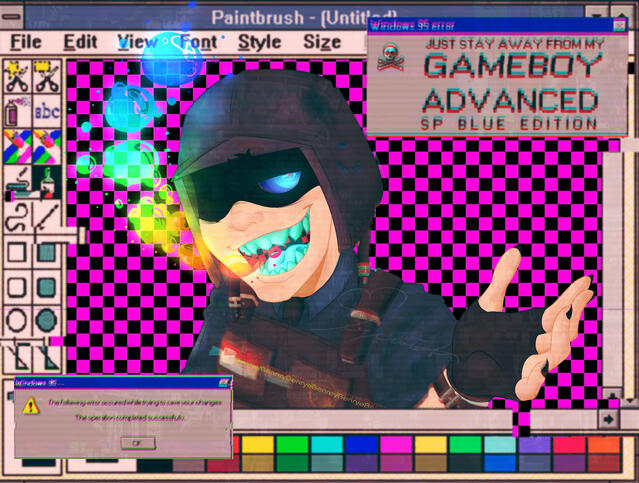The image size is (639, 483).
Task: Click 'The operation completed successfully' message
Action: pyautogui.click(x=130, y=418)
